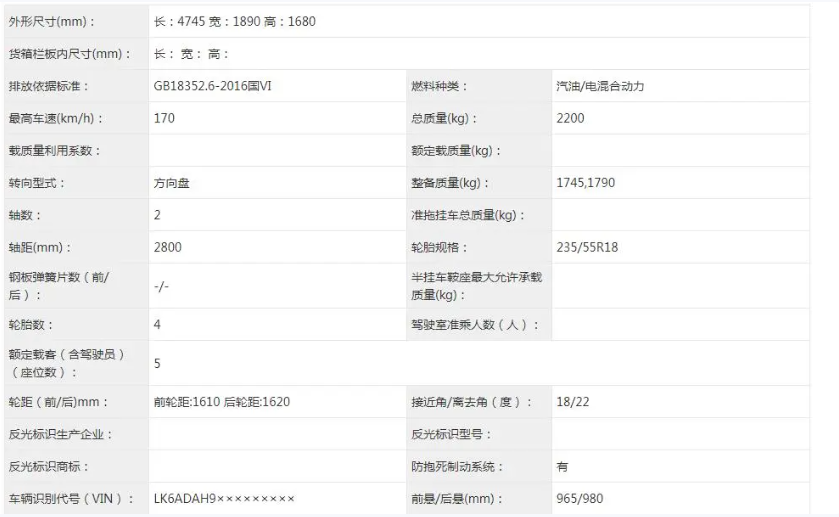The height and width of the screenshot is (517, 839).
Task: Click the 钢板弹簧片数 label cell
Action: click(x=59, y=286)
